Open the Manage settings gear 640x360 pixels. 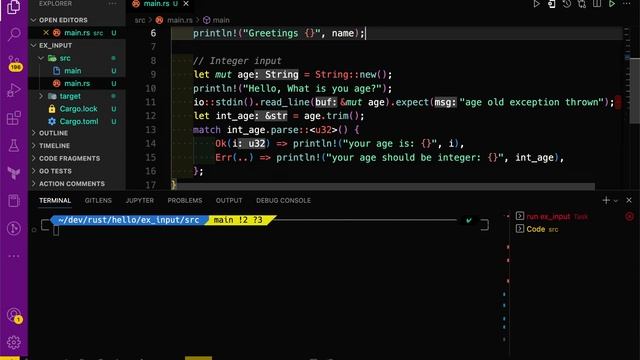pyautogui.click(x=14, y=342)
